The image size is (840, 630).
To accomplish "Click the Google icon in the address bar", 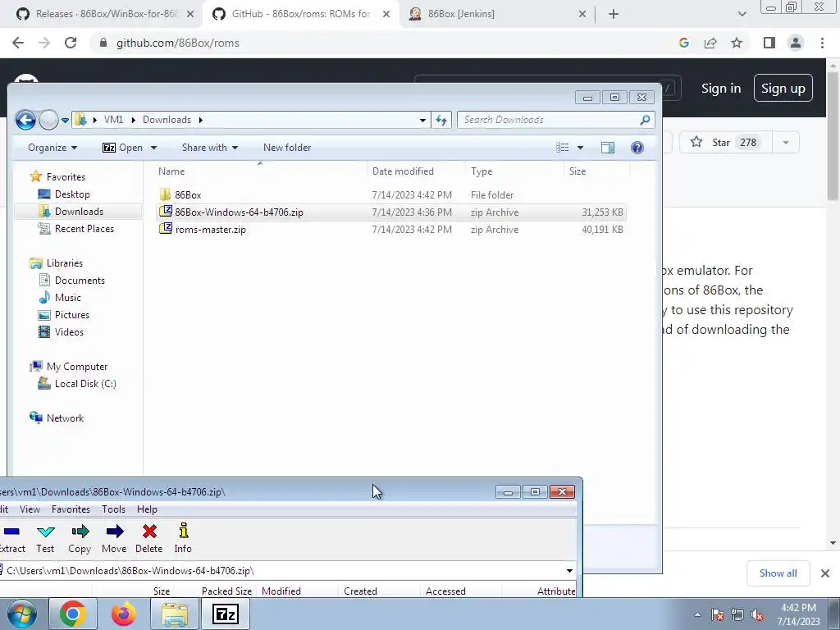I will [683, 43].
